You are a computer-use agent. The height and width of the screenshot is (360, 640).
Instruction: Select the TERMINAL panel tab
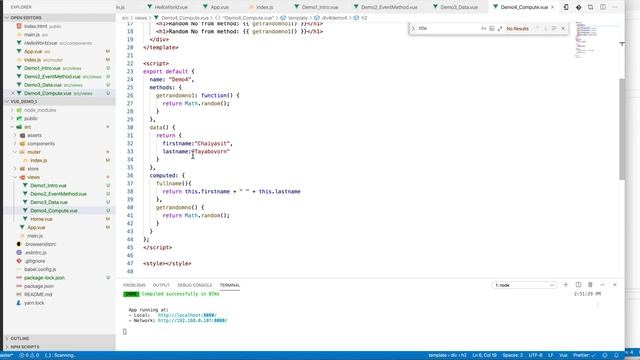click(230, 285)
